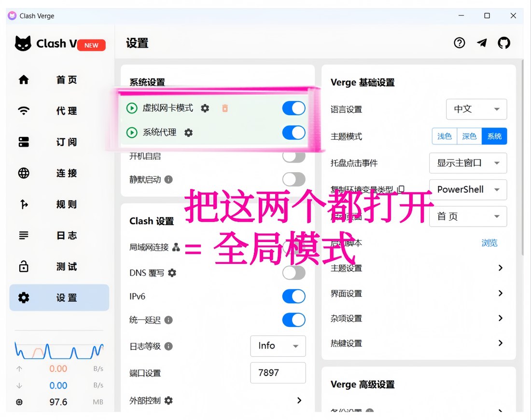Image resolution: width=531 pixels, height=420 pixels.
Task: Click the info icon beside 统一延迟
Action: pyautogui.click(x=168, y=320)
